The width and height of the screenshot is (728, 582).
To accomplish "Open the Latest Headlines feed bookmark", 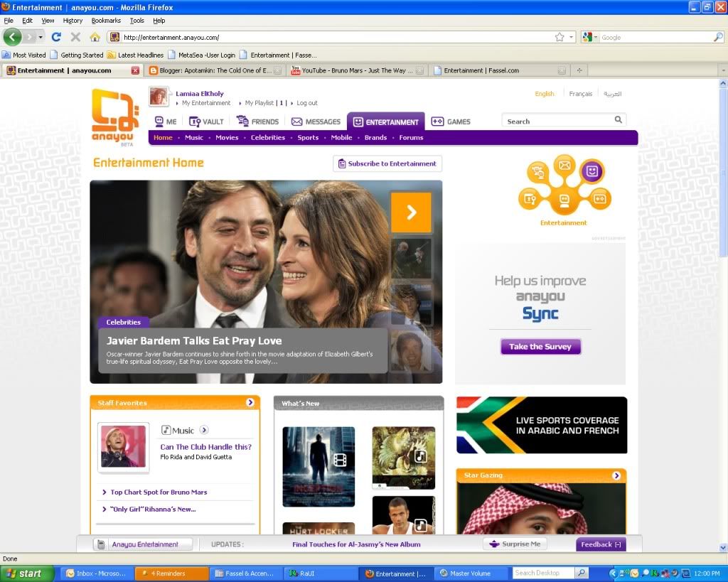I will (136, 55).
